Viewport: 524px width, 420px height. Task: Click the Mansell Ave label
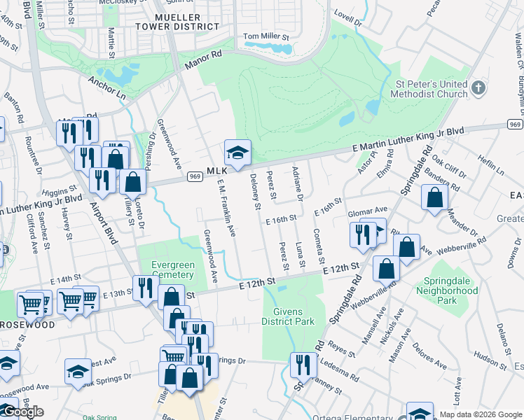click(x=374, y=325)
